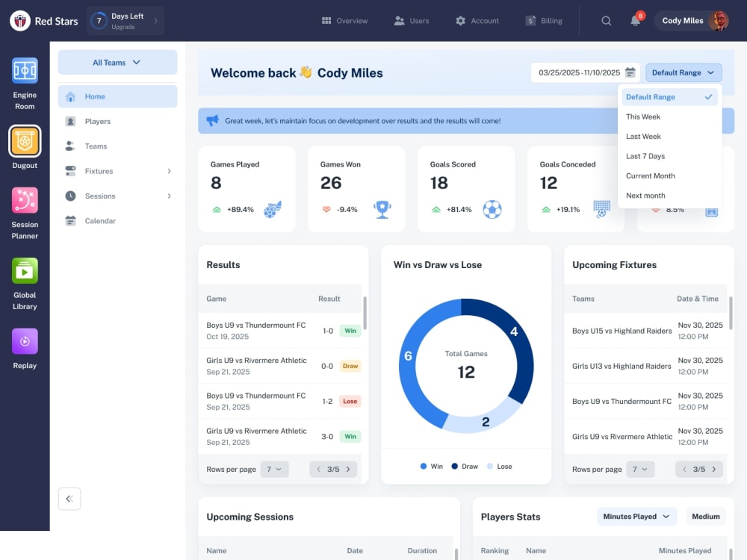Collapse the sidebar with double-chevron button
This screenshot has height=560, width=747.
[69, 499]
